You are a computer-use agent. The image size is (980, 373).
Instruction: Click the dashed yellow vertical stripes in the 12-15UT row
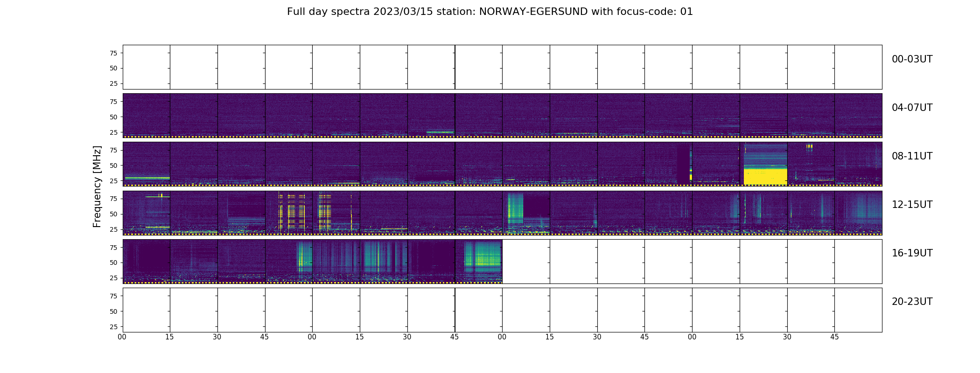coord(305,212)
